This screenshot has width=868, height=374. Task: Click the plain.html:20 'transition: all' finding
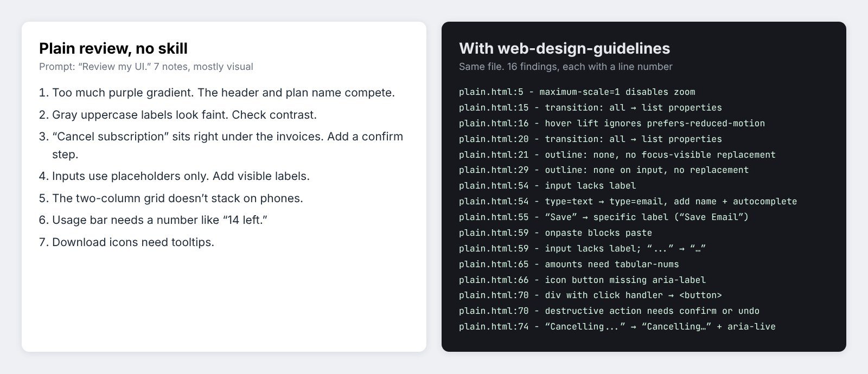pos(590,139)
